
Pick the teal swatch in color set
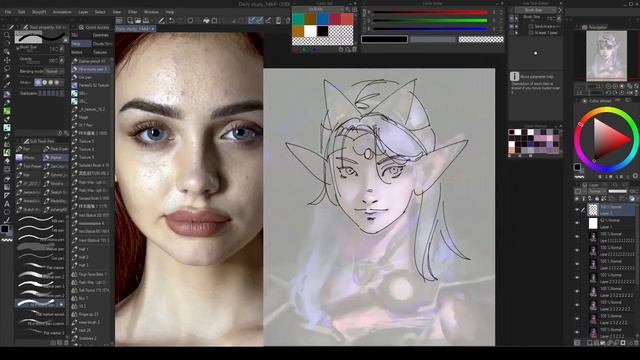click(298, 19)
